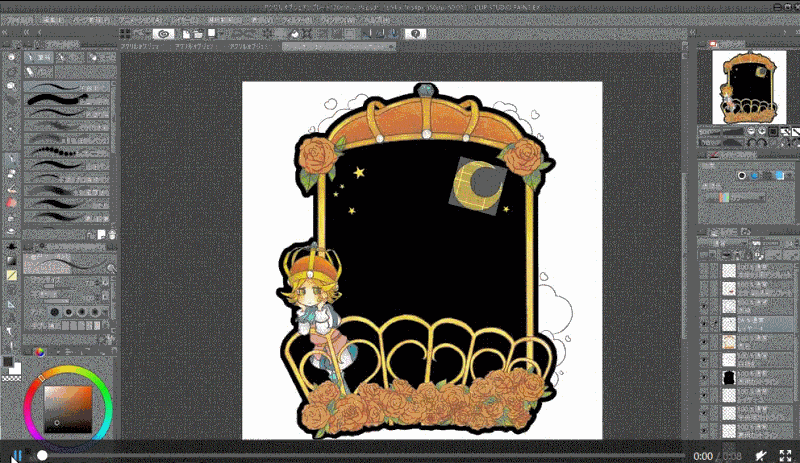The height and width of the screenshot is (463, 800).
Task: Open the Help menu at the end of the menu bar
Action: [x=377, y=20]
